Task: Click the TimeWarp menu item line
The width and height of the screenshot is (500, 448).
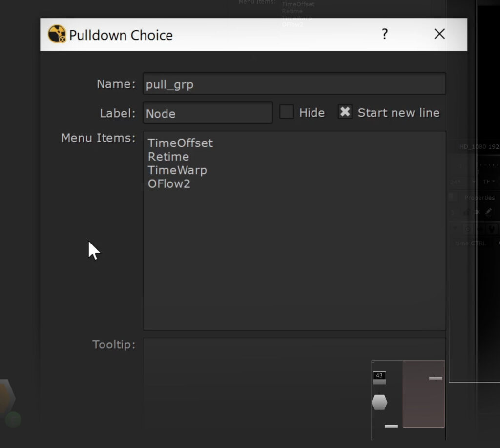Action: pyautogui.click(x=177, y=170)
